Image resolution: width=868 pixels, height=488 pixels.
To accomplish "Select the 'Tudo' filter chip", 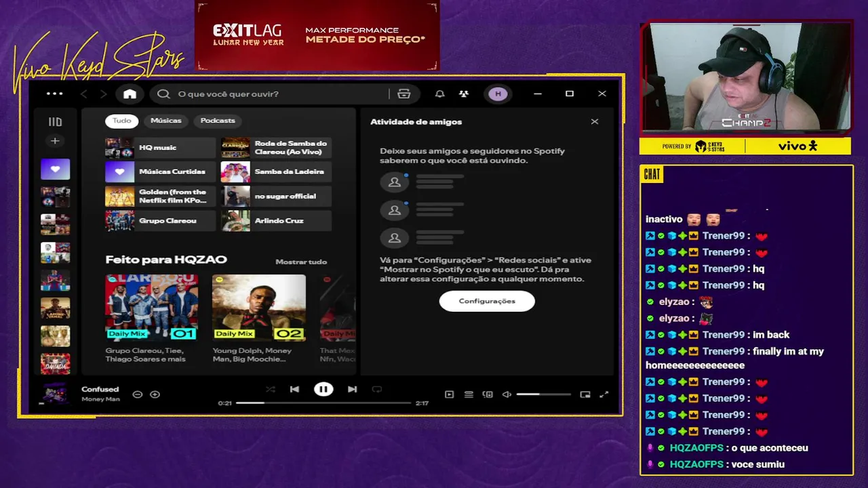I will (x=122, y=121).
